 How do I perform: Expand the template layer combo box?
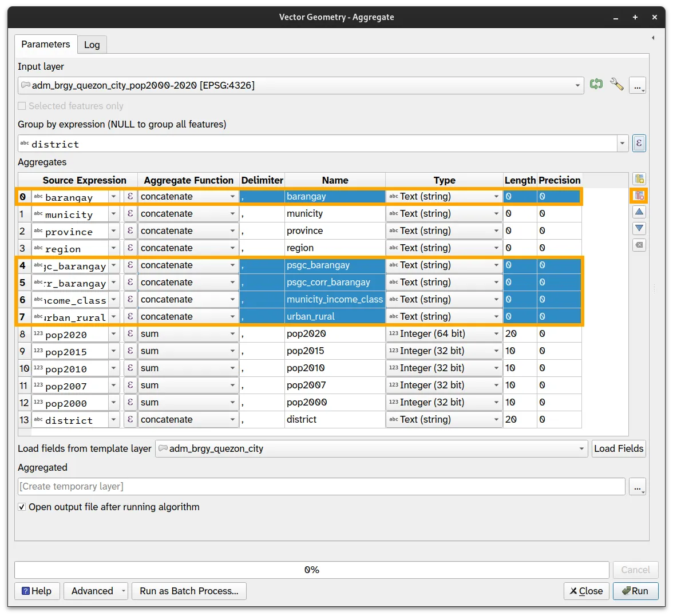pos(581,448)
